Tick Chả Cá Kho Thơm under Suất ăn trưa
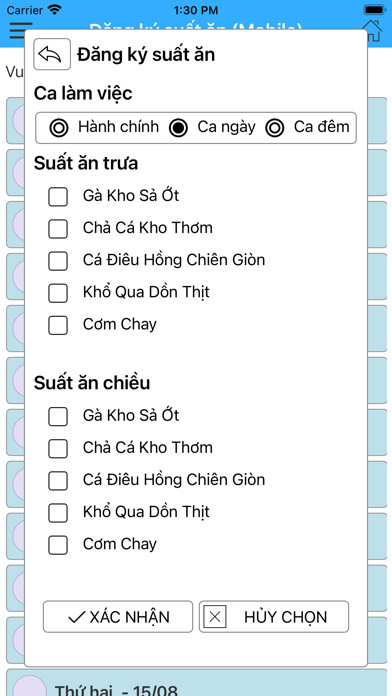The width and height of the screenshot is (392, 696). (58, 229)
